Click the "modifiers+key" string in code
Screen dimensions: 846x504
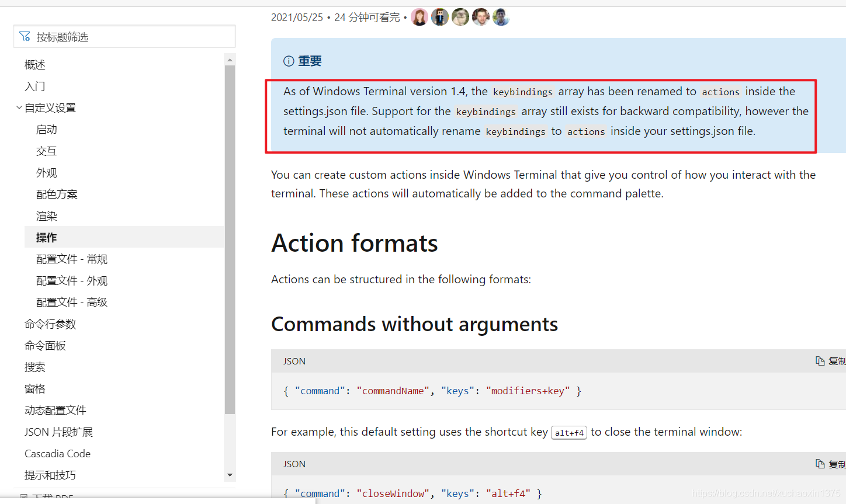click(x=528, y=391)
